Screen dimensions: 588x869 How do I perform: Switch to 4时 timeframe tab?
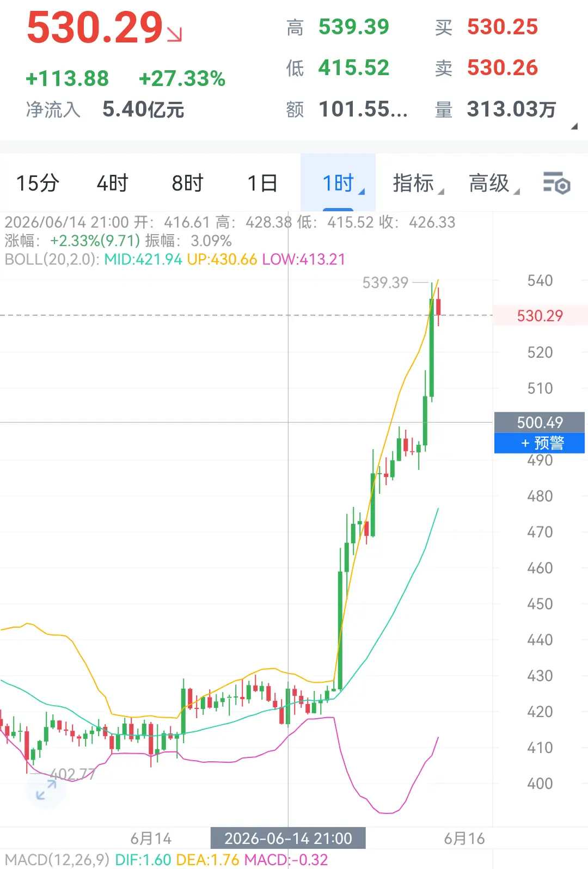[x=112, y=183]
